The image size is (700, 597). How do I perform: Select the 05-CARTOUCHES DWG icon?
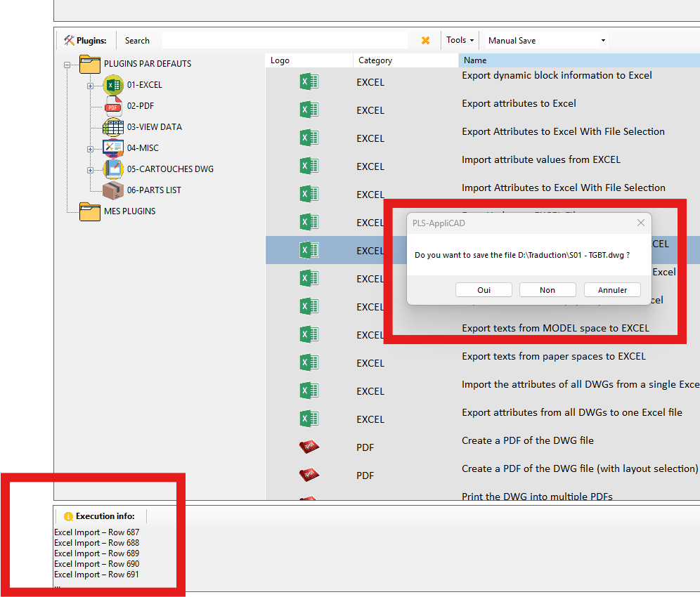point(113,169)
